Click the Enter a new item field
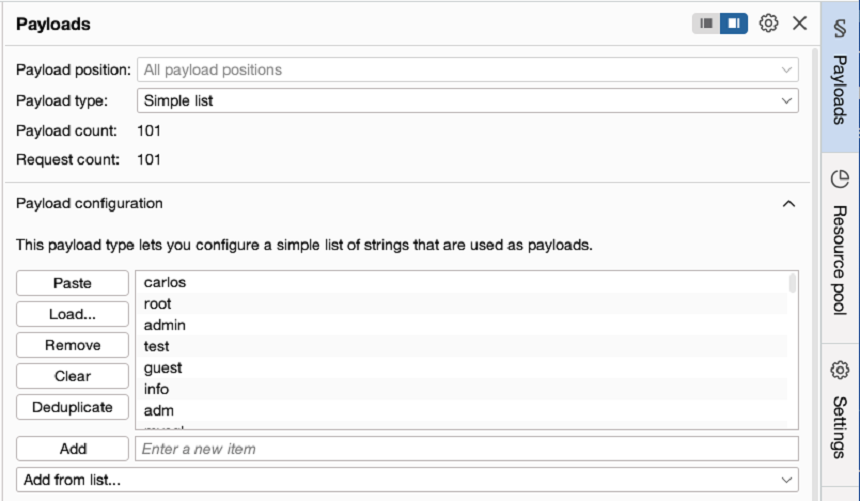The height and width of the screenshot is (501, 860). tap(466, 449)
